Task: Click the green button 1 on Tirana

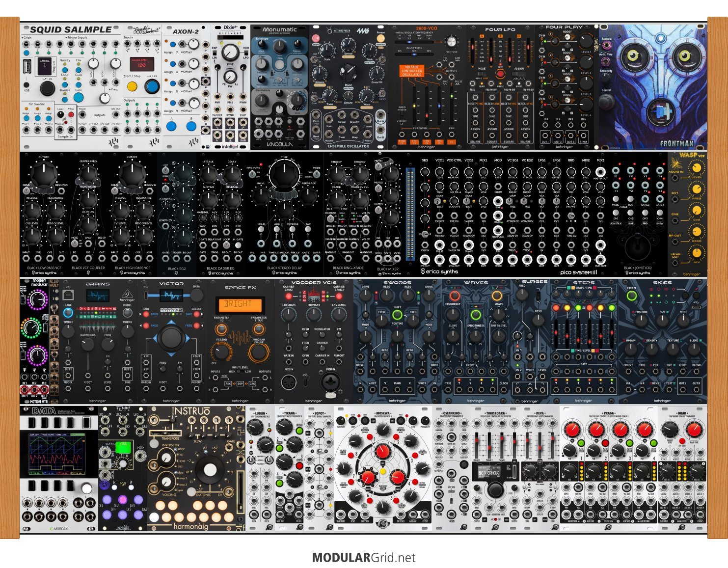Action: click(299, 431)
